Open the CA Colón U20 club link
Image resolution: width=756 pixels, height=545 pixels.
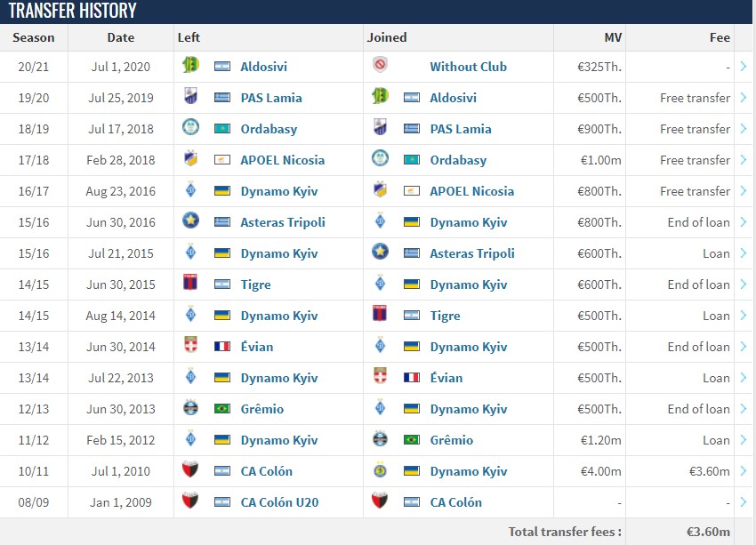tap(279, 502)
